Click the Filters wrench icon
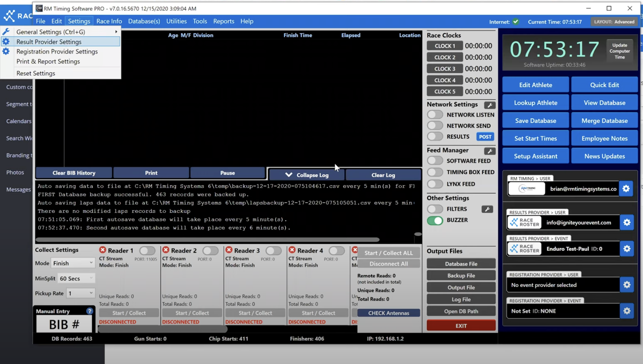 [487, 209]
